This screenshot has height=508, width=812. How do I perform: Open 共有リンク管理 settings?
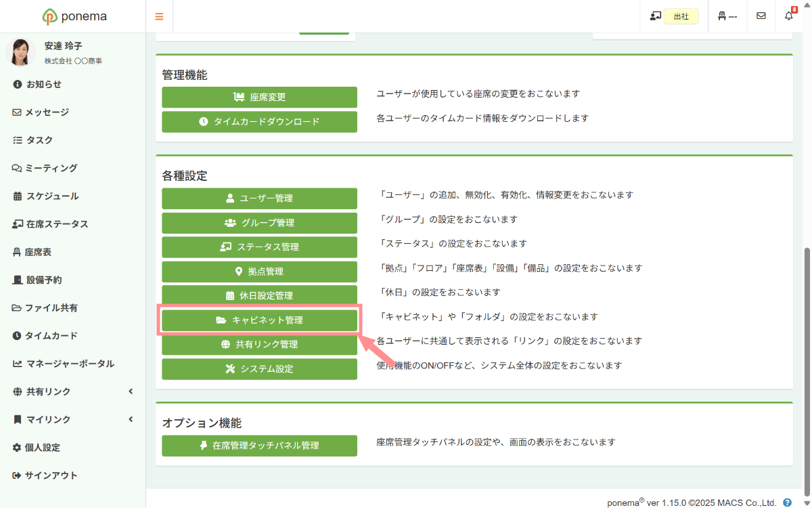(x=259, y=345)
